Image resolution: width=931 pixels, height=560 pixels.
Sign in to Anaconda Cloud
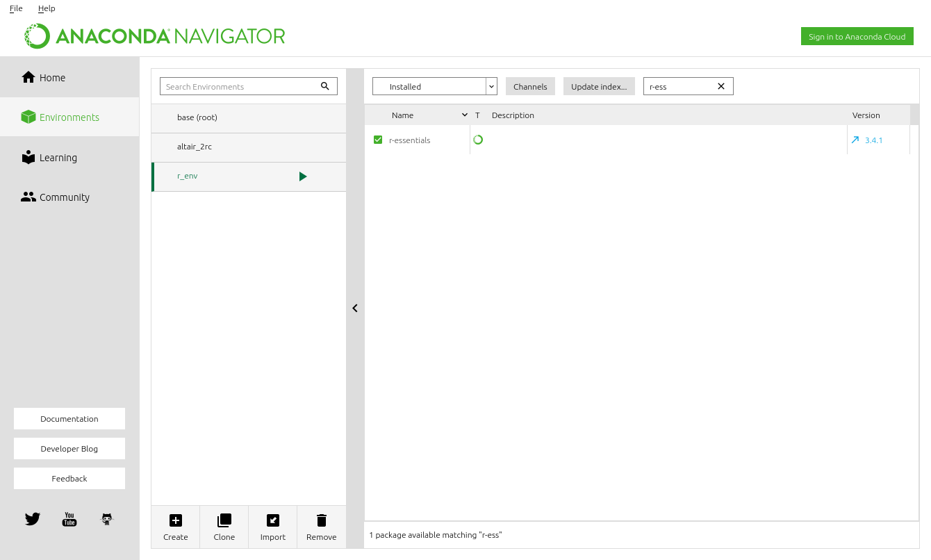point(857,37)
